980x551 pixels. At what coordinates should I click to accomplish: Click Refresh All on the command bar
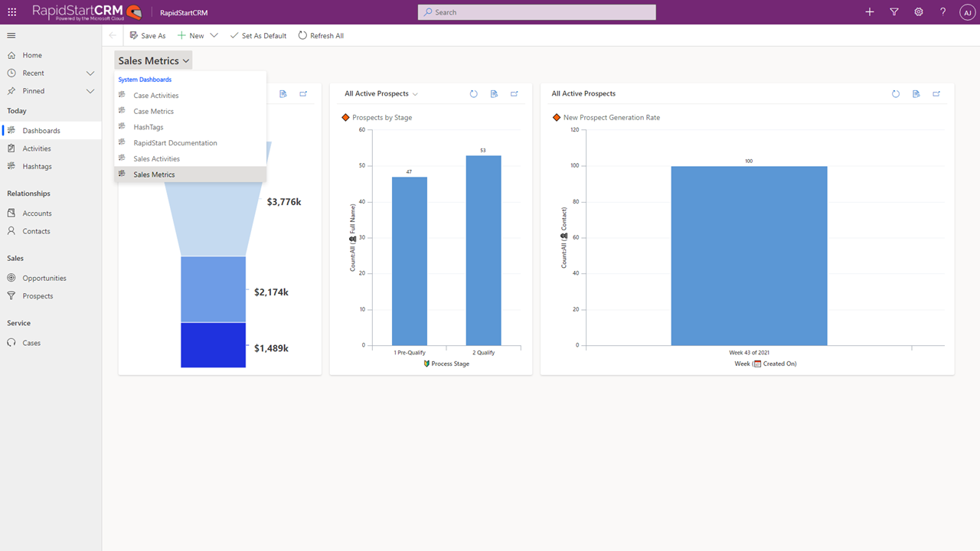click(321, 35)
